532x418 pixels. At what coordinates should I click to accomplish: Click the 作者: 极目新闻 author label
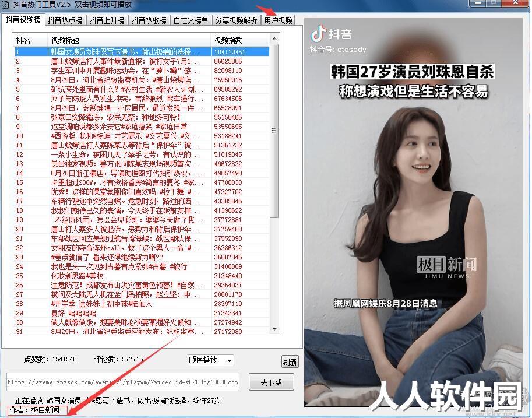tap(35, 410)
